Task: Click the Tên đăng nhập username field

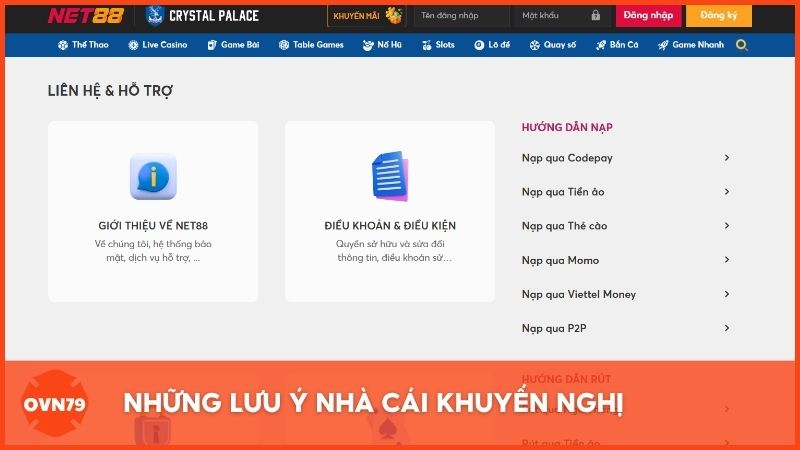Action: click(x=462, y=16)
